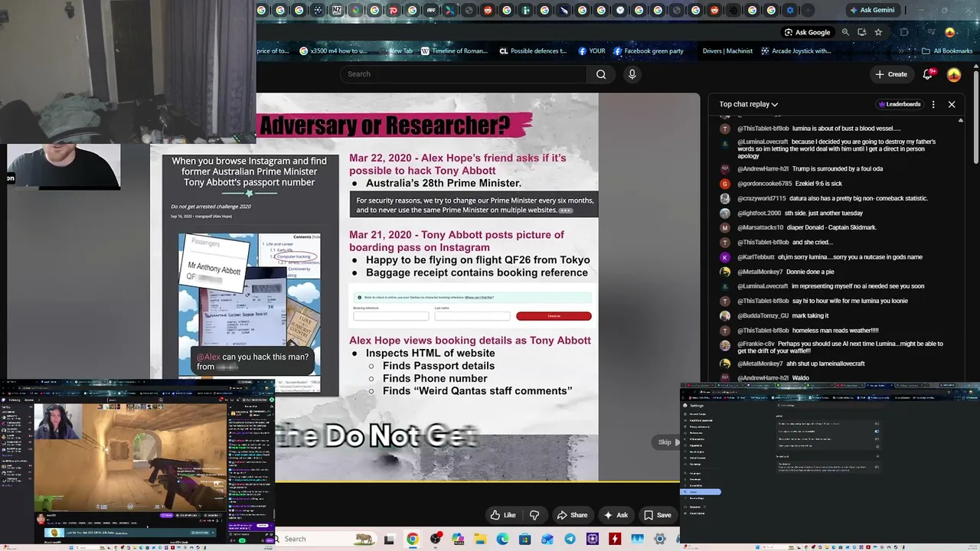
Task: Open File Explorer from the taskbar
Action: tap(480, 539)
